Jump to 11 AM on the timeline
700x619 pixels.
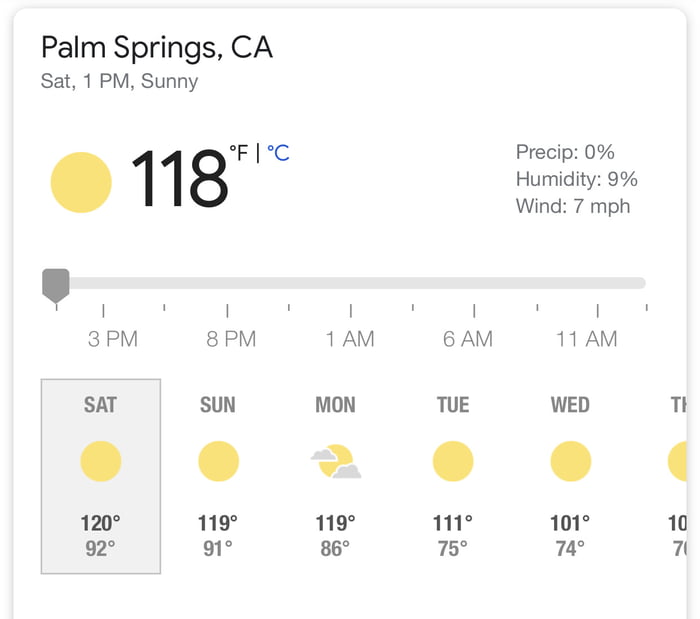587,339
